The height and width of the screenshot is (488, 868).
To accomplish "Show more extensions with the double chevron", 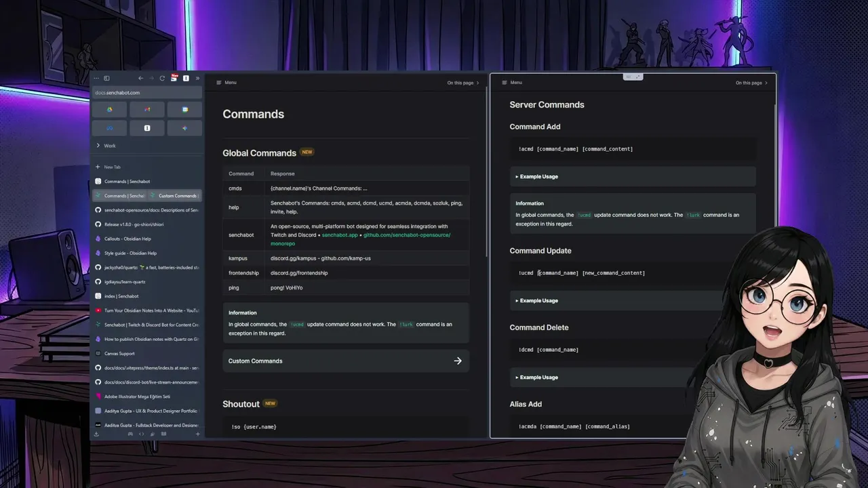I will [x=197, y=79].
